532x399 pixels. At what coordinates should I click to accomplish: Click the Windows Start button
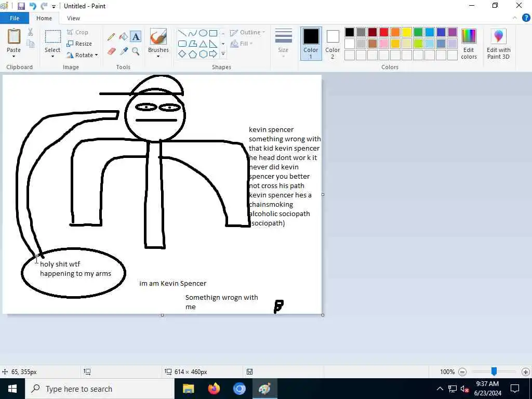coord(12,389)
